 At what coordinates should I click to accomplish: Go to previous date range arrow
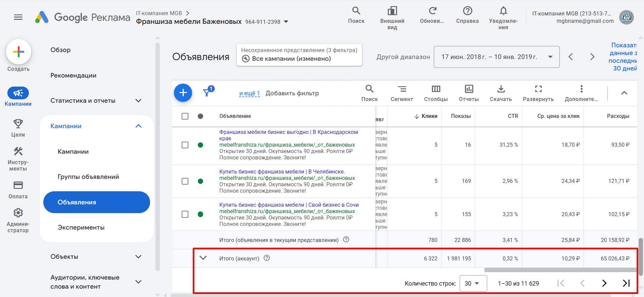pos(570,57)
